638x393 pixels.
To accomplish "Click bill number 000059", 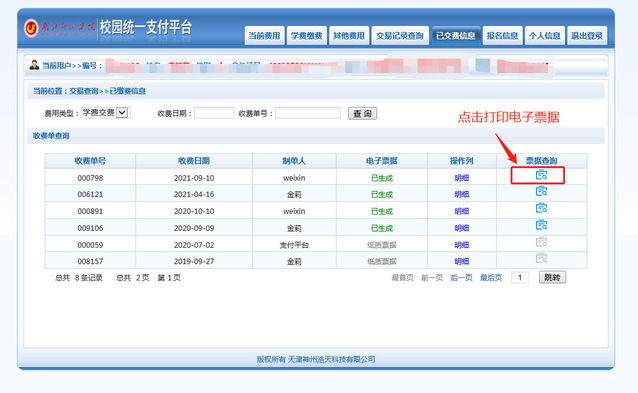I will (x=90, y=245).
